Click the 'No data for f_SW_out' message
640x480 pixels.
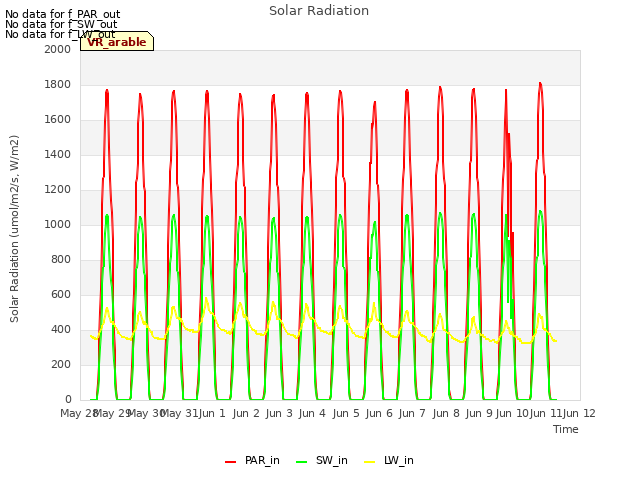61,24
